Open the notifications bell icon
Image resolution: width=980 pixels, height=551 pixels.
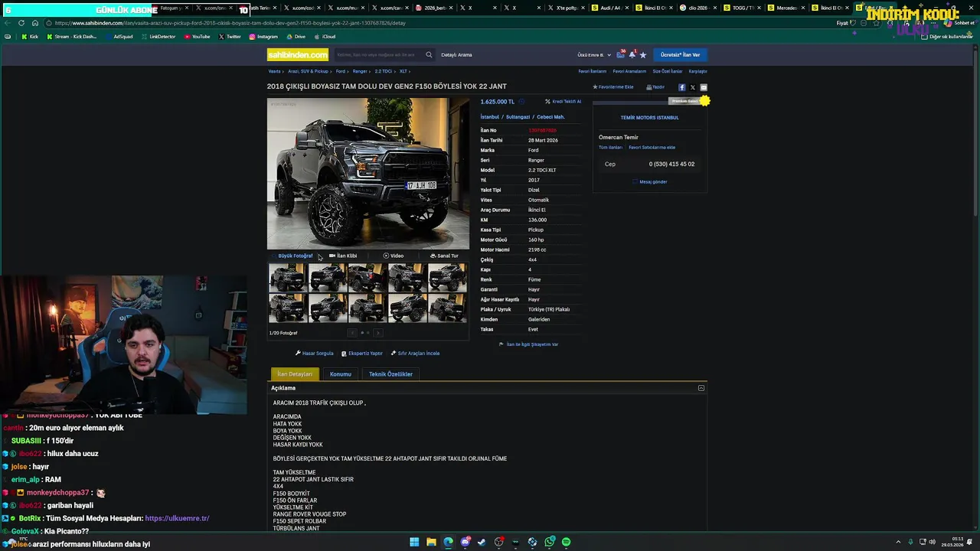[632, 54]
